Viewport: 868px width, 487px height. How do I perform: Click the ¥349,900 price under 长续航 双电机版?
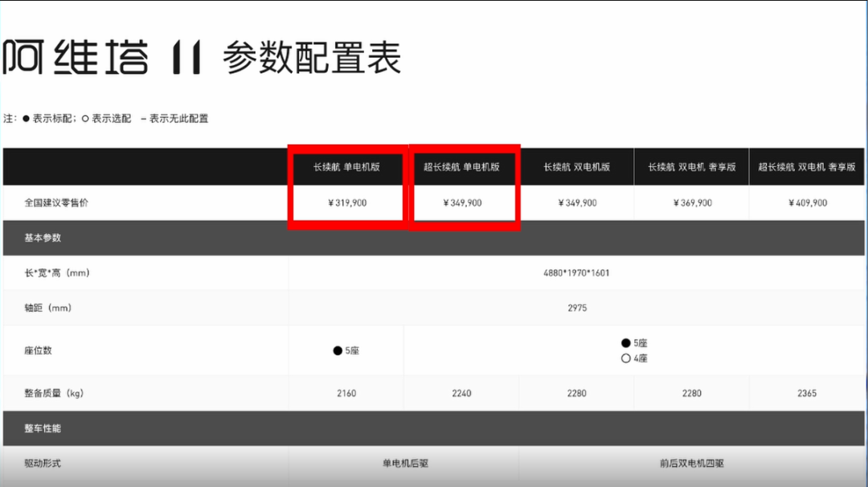point(577,203)
